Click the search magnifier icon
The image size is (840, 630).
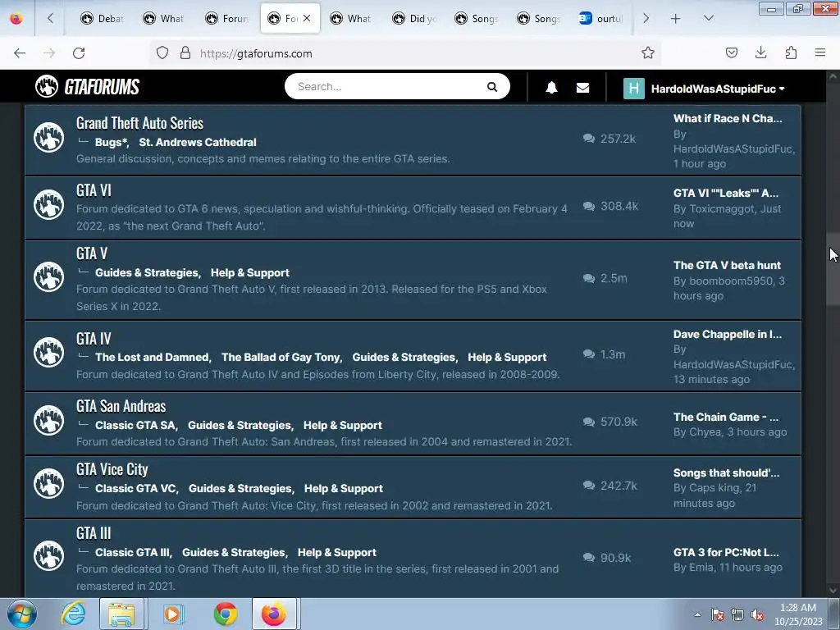coord(492,87)
